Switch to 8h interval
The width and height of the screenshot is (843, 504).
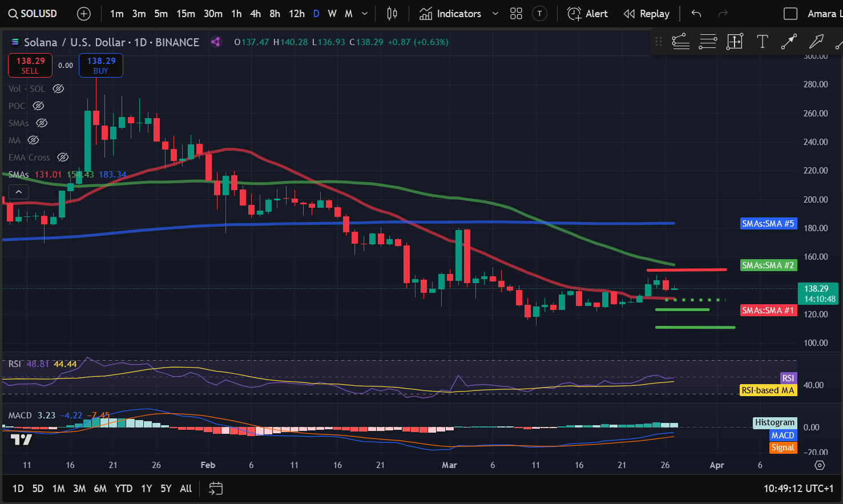pyautogui.click(x=275, y=14)
